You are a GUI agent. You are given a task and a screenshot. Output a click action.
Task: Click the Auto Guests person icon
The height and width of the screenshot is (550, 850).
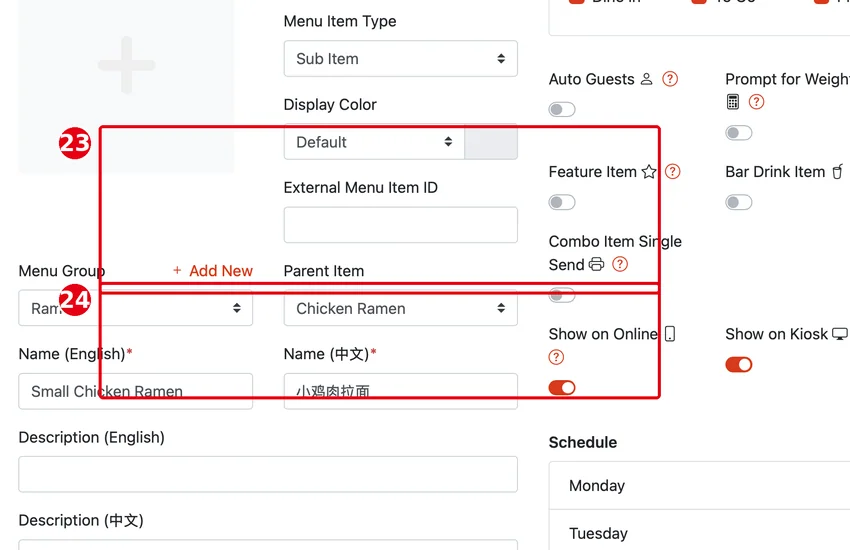point(647,79)
